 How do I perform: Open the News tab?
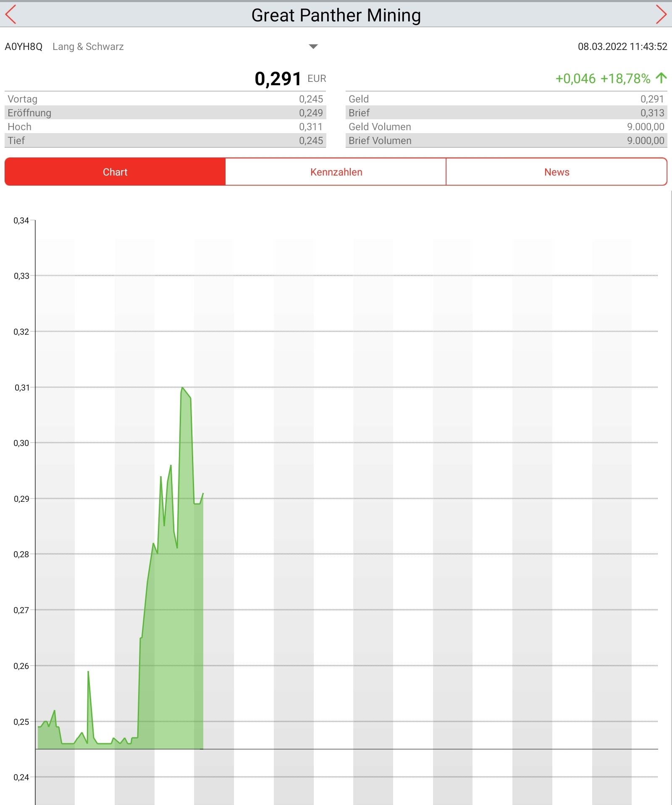[x=556, y=172]
